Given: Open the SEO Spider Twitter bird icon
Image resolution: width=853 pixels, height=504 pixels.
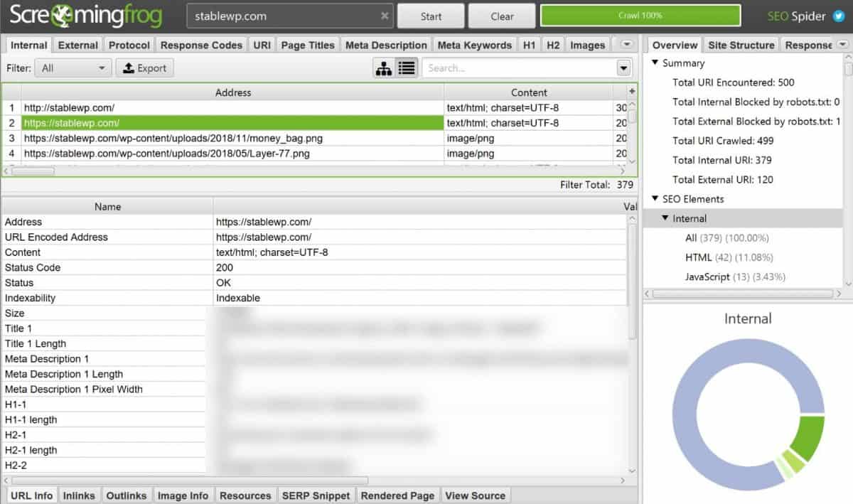Looking at the screenshot, I should point(838,16).
